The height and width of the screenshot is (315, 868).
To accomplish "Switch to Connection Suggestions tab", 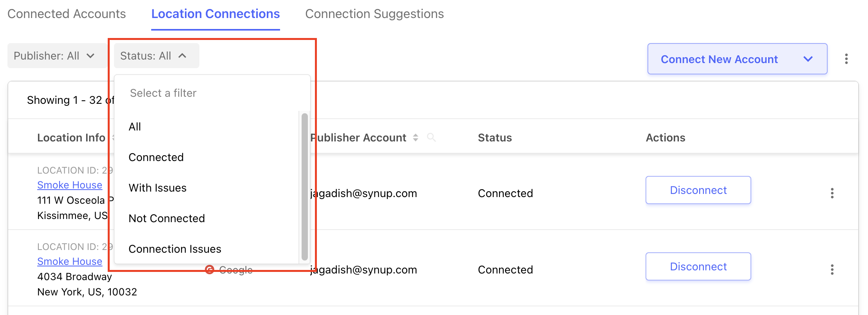I will 374,14.
